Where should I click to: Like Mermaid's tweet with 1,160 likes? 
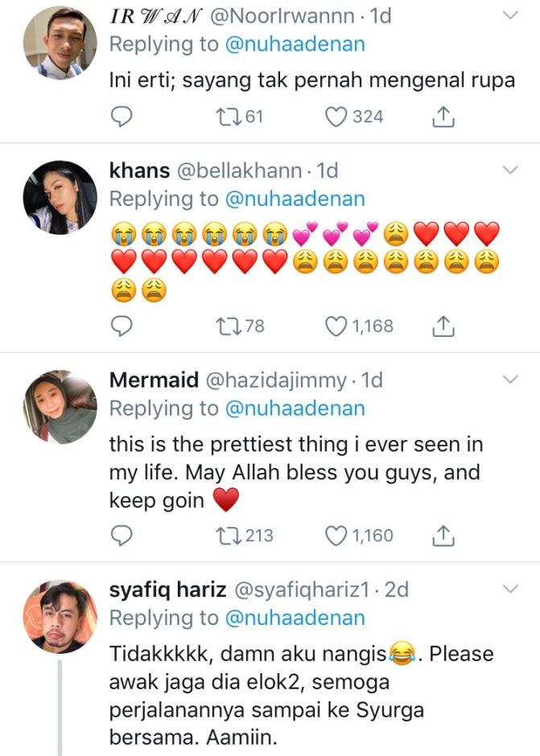336,535
